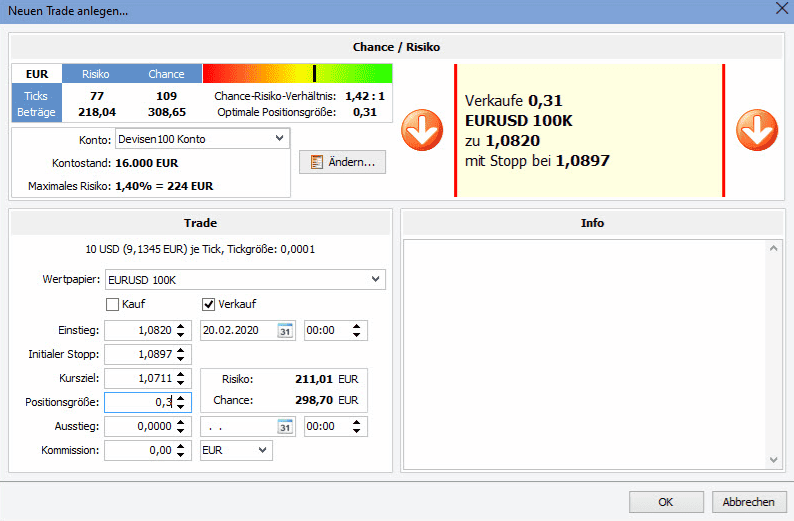The height and width of the screenshot is (521, 794).
Task: Open the Einstieg date calendar picker
Action: point(285,330)
